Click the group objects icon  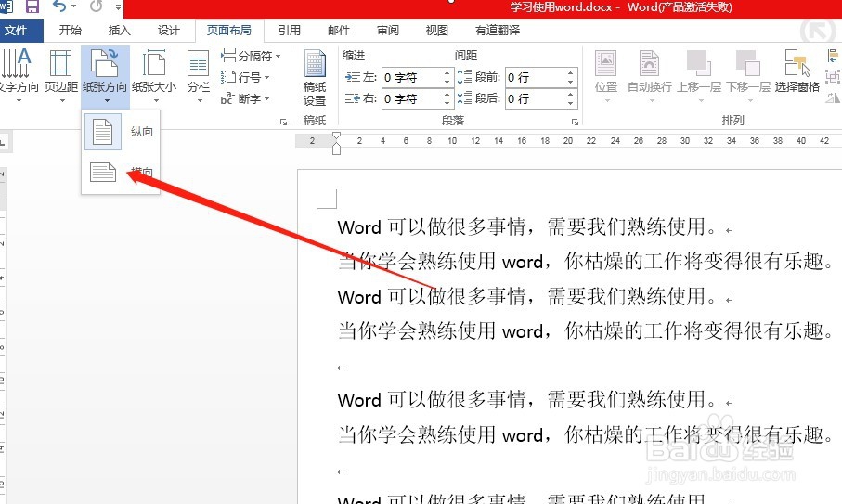click(x=833, y=77)
